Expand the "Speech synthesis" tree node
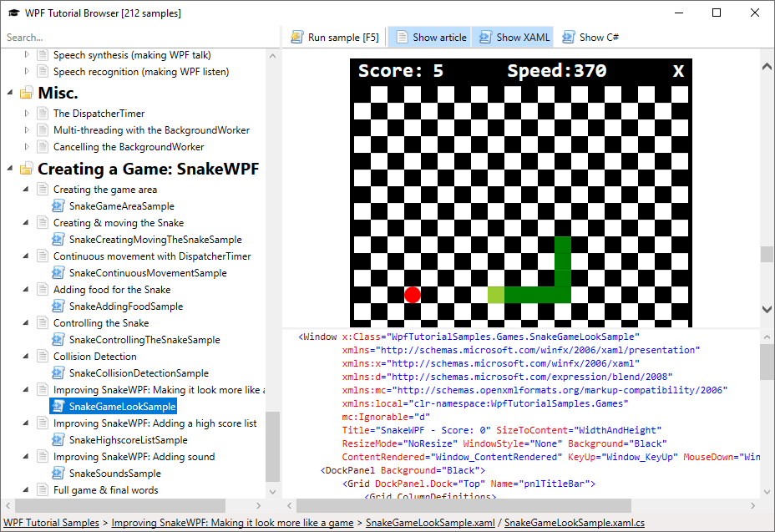Screen dimensions: 775x532 [x=28, y=54]
